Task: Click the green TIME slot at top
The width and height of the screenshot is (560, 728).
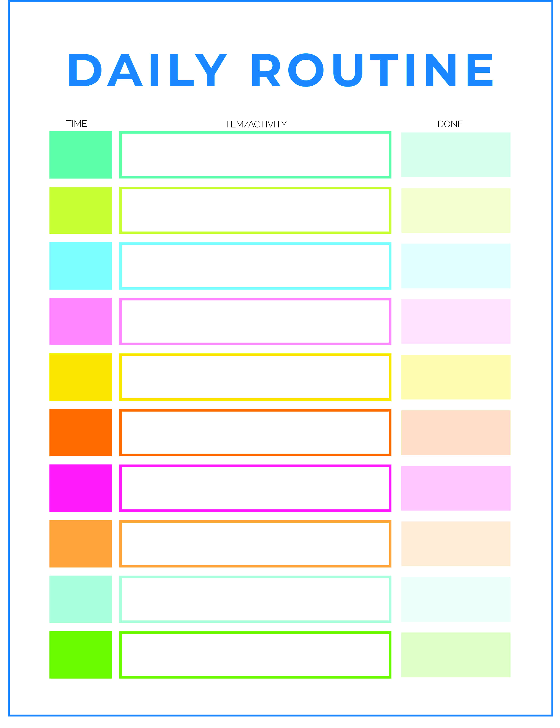Action: click(80, 144)
